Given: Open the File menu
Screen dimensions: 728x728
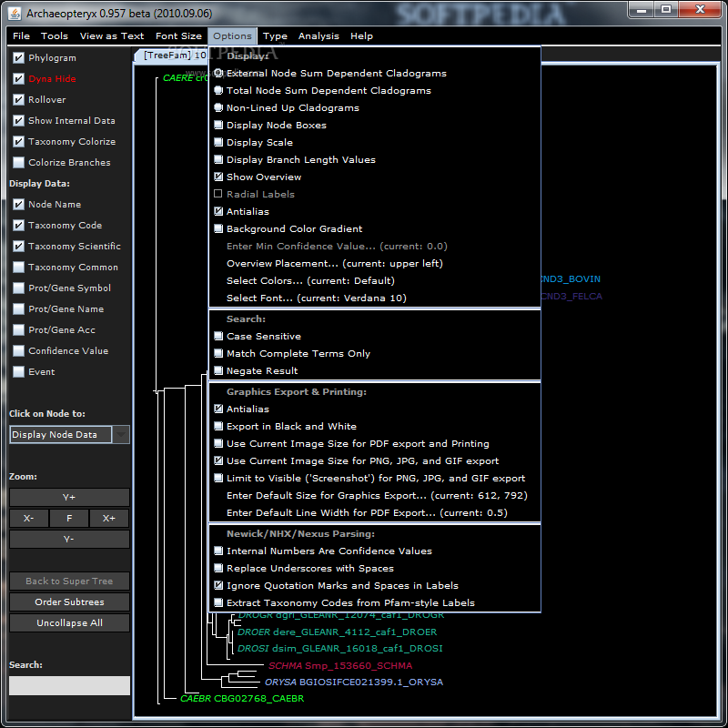Looking at the screenshot, I should pos(21,35).
